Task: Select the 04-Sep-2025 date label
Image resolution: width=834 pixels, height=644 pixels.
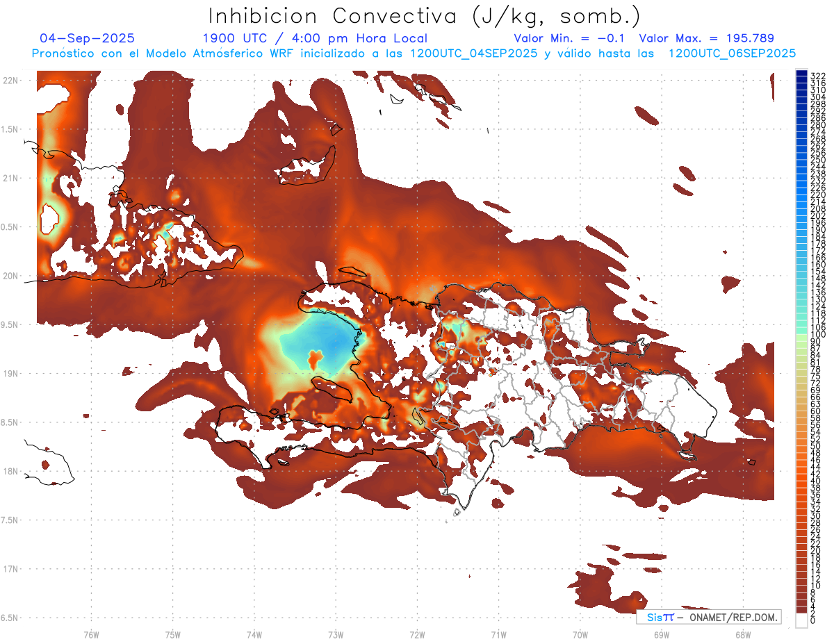Action: [x=88, y=38]
